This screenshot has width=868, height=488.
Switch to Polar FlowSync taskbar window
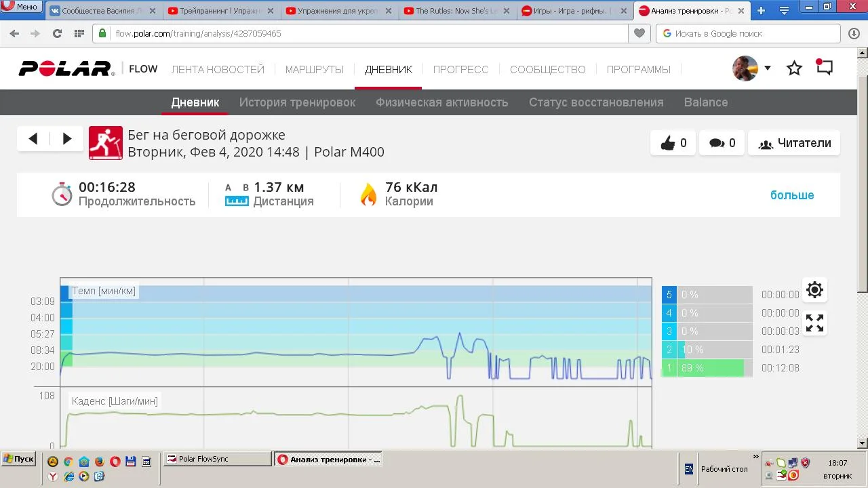(x=218, y=459)
